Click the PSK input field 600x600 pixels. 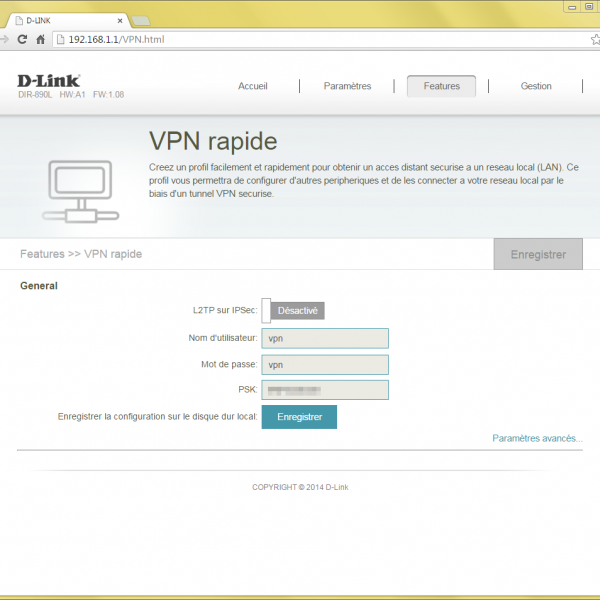325,390
